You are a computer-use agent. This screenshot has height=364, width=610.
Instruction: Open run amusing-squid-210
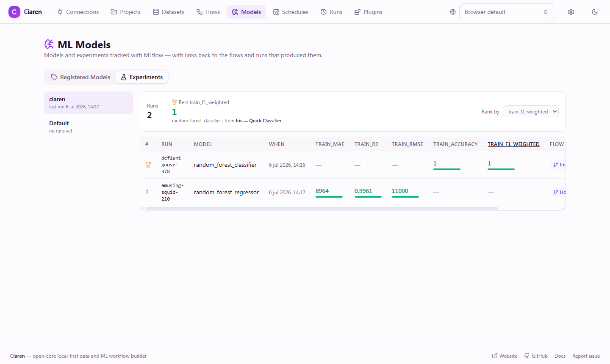tap(172, 192)
